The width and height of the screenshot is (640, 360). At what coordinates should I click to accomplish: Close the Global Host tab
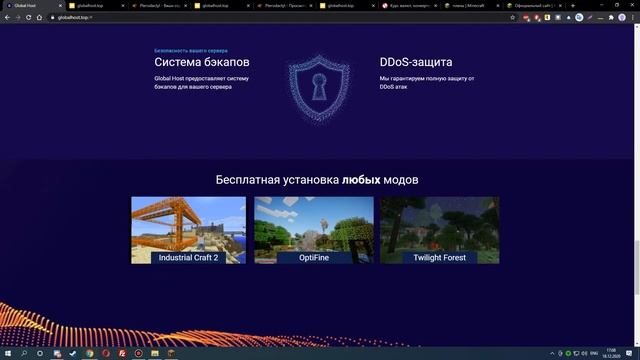click(60, 6)
